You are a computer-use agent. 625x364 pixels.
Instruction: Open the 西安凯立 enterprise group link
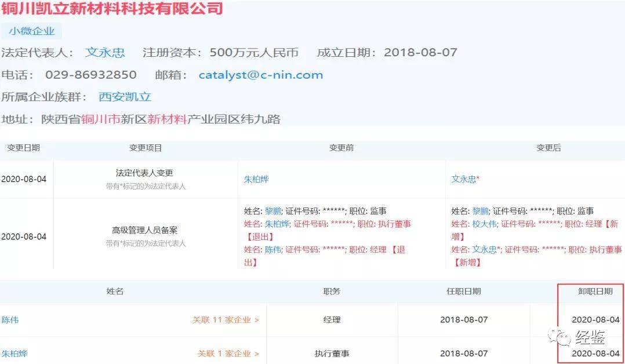pos(125,97)
